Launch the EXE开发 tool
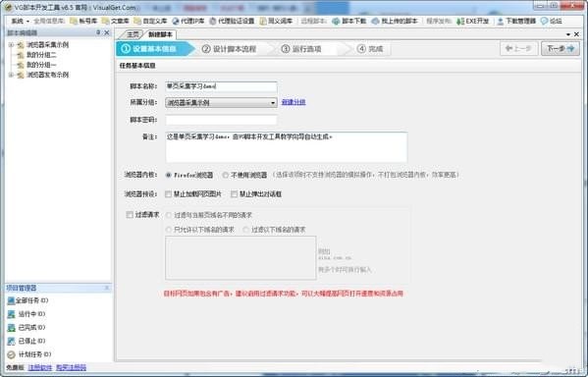 point(473,22)
